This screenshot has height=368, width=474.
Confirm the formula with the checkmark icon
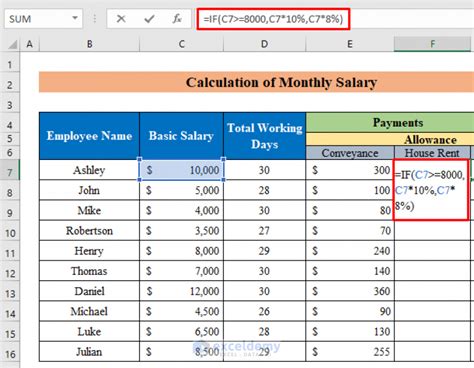[149, 19]
